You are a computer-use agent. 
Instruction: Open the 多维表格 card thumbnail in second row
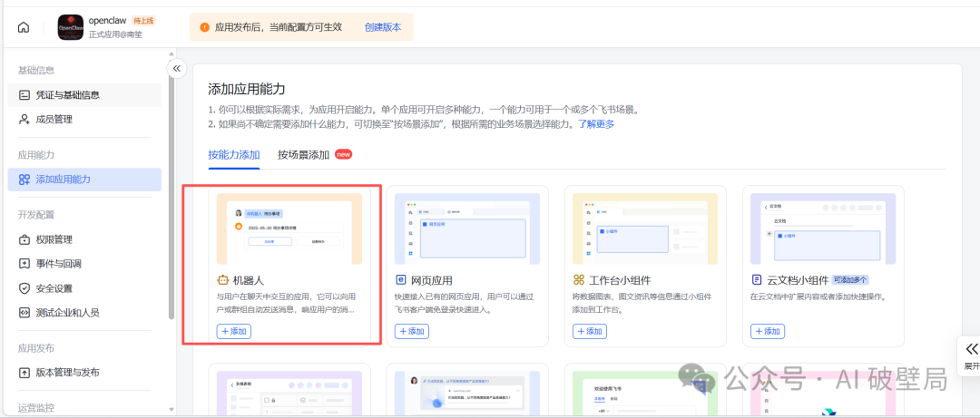pyautogui.click(x=289, y=394)
